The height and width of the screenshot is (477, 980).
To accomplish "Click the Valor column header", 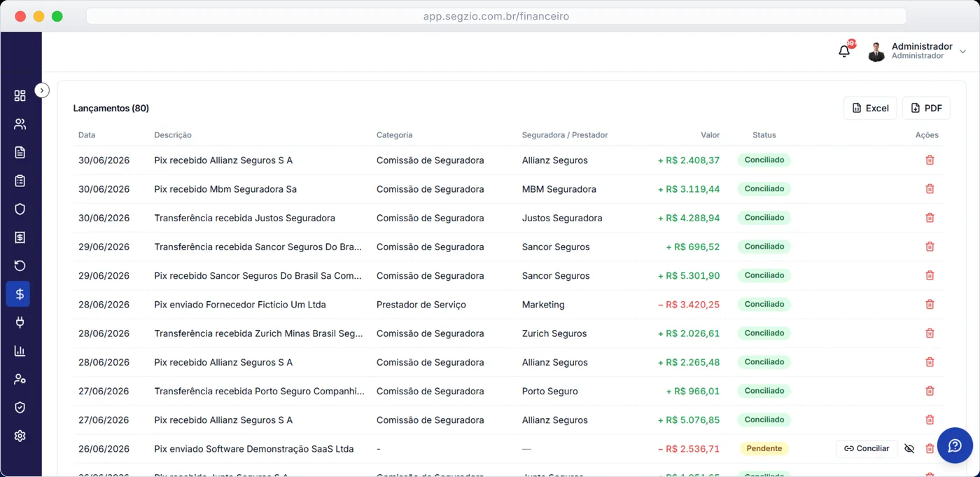I will pos(710,134).
